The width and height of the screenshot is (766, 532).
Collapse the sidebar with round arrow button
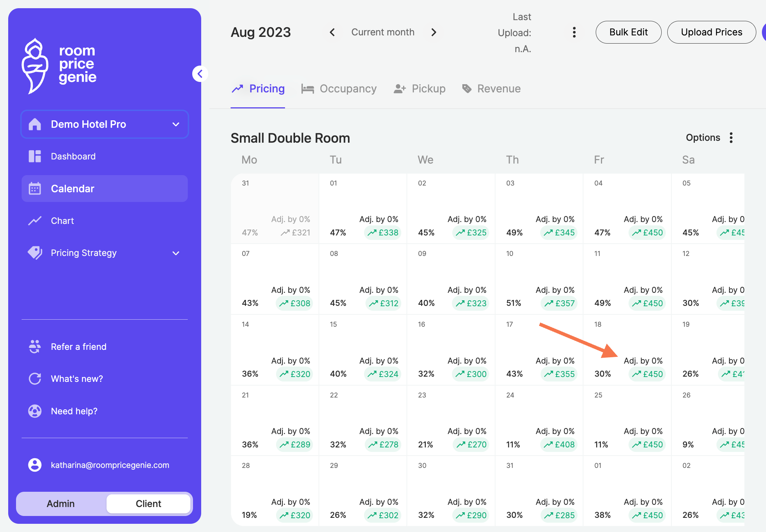click(200, 74)
